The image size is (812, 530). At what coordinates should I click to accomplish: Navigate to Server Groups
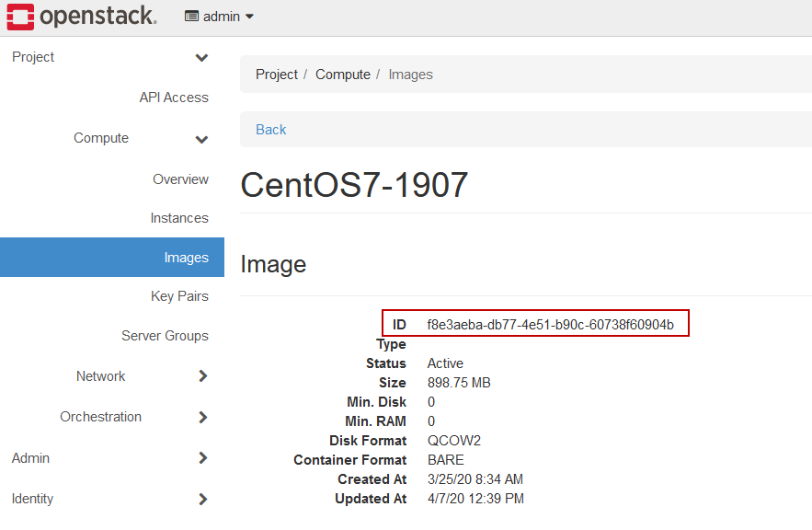165,336
